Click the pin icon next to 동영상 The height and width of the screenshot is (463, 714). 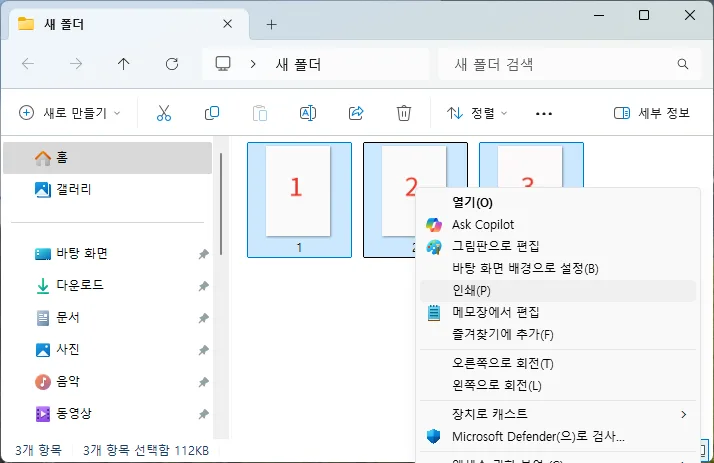[204, 414]
